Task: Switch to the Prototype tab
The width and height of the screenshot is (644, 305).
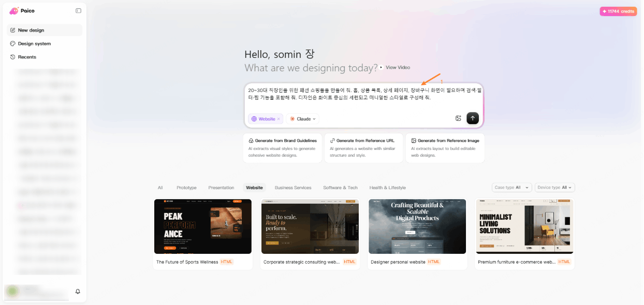Action: pos(186,188)
